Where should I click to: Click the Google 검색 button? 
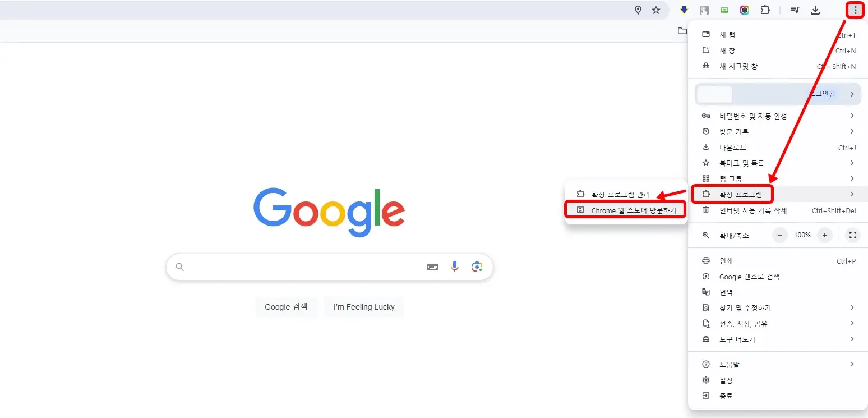click(286, 307)
